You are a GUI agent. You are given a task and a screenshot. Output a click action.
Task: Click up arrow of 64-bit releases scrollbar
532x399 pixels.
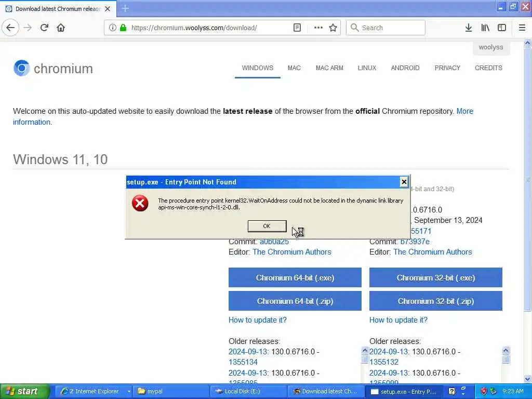coord(365,351)
